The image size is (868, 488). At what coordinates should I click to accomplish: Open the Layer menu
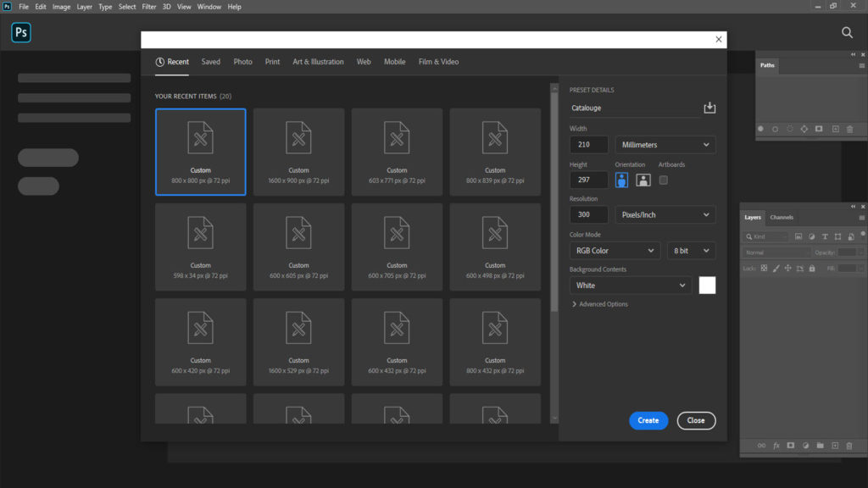pyautogui.click(x=84, y=7)
